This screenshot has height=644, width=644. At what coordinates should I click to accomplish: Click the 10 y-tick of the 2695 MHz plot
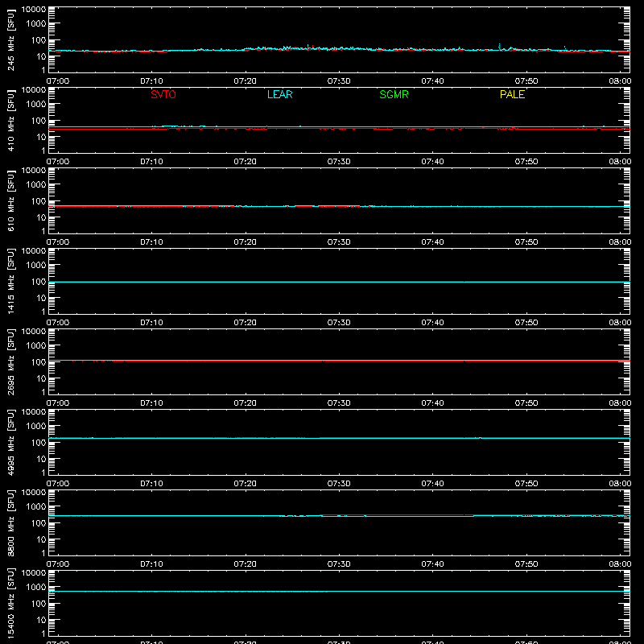41,378
